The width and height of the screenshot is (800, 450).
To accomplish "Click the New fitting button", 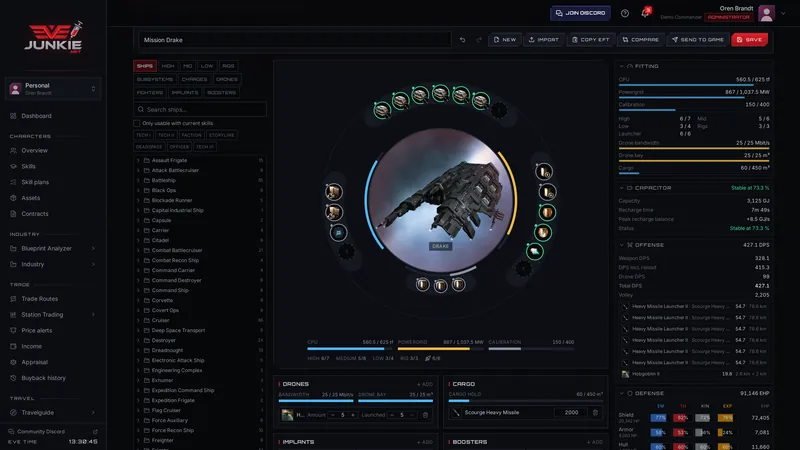I will point(505,40).
